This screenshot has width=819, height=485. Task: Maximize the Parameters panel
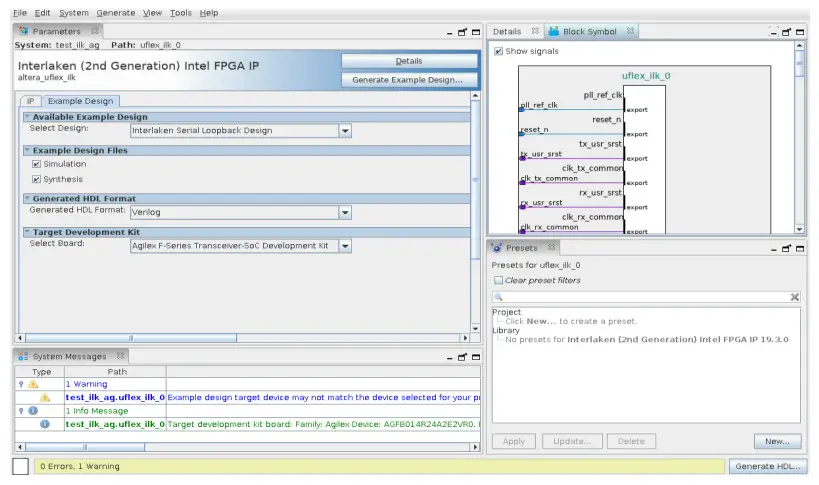click(476, 32)
